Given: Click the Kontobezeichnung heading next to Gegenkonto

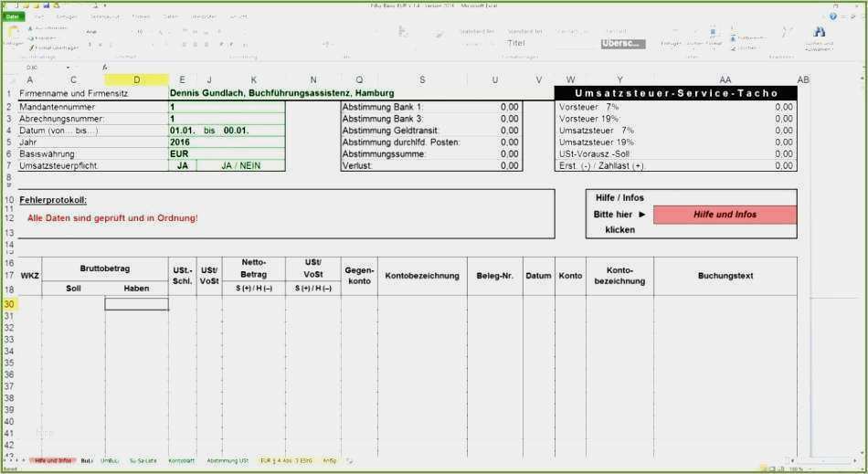Looking at the screenshot, I should 422,276.
